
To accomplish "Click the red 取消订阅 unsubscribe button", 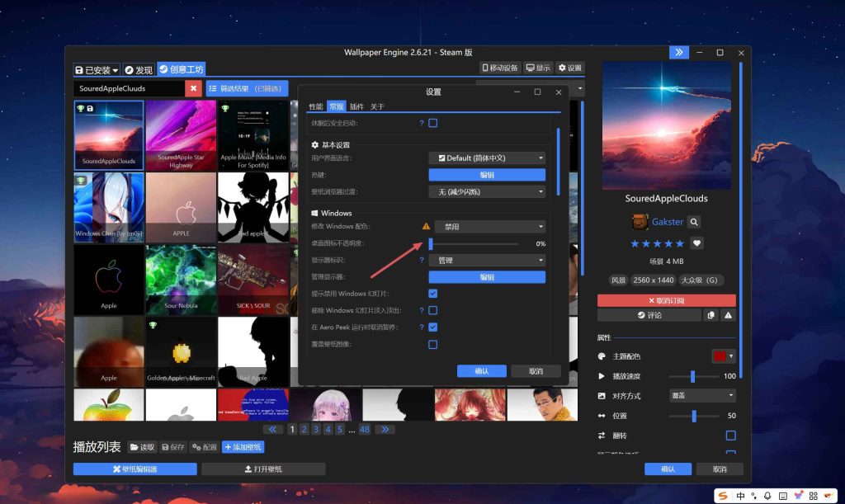I will coord(666,300).
